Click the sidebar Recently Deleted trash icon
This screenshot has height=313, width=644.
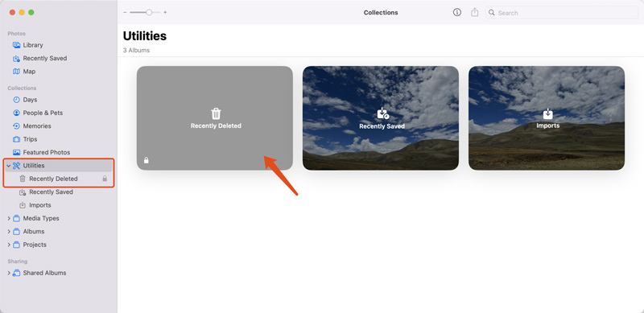point(23,179)
